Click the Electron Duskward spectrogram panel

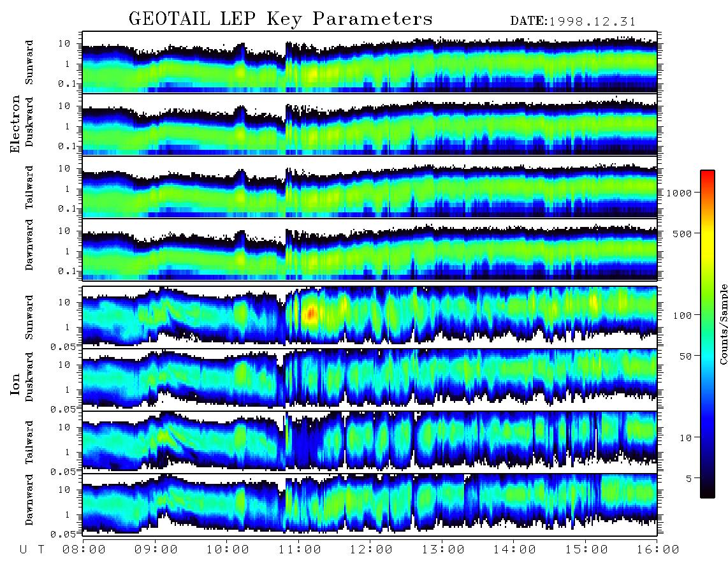coord(370,124)
